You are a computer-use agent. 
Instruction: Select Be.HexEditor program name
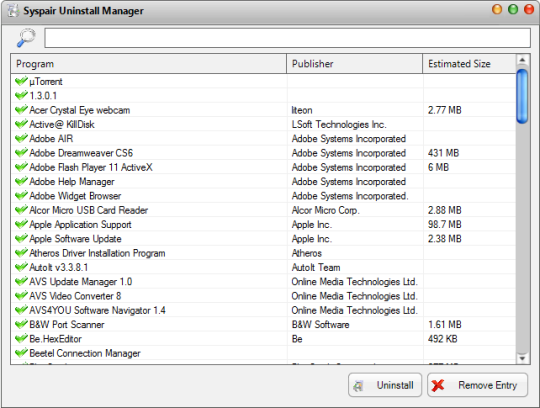(55, 339)
